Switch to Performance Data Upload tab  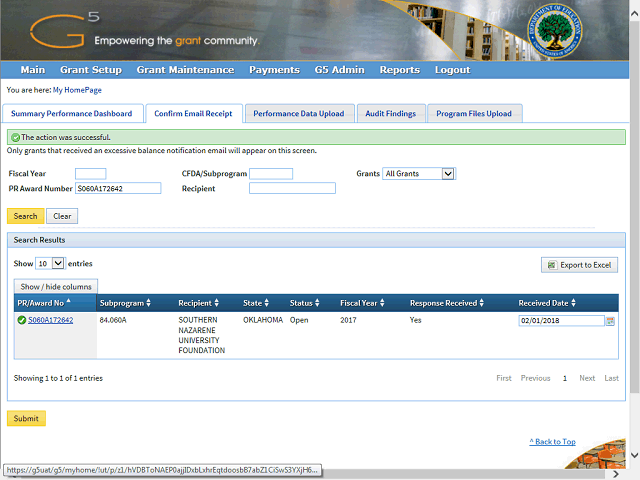pos(299,113)
